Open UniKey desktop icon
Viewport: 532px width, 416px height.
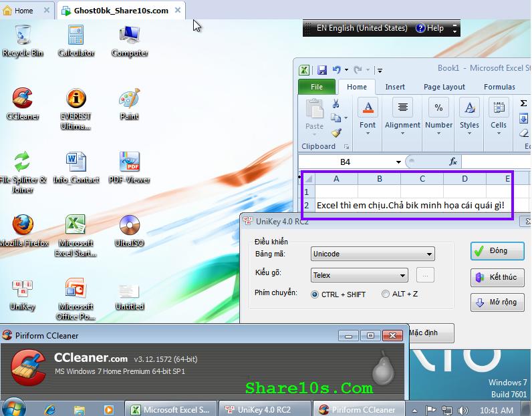click(23, 294)
